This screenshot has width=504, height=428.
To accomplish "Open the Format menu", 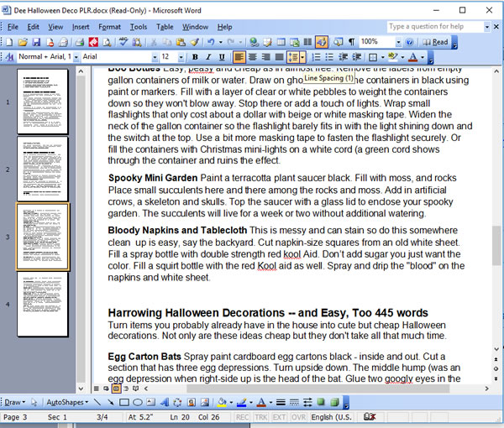I will tap(109, 27).
